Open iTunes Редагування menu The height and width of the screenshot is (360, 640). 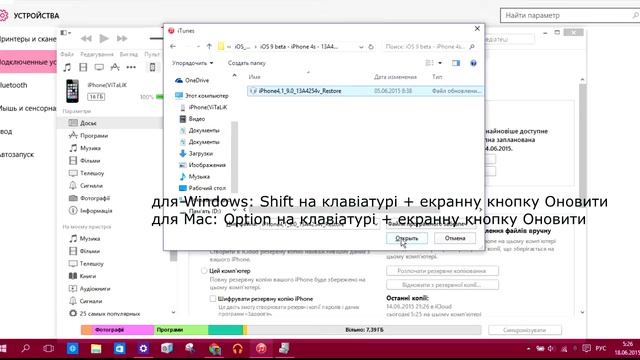tap(97, 54)
